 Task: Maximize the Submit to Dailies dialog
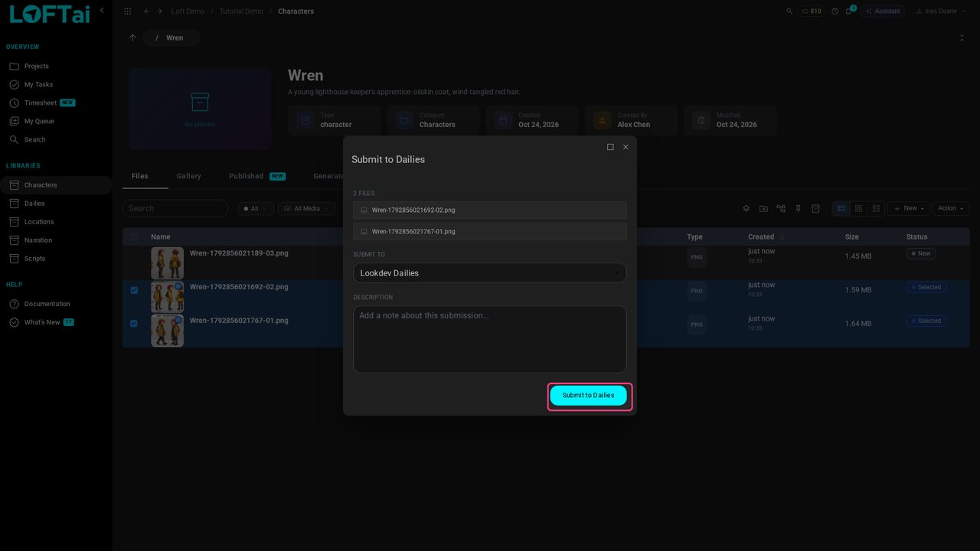tap(610, 147)
